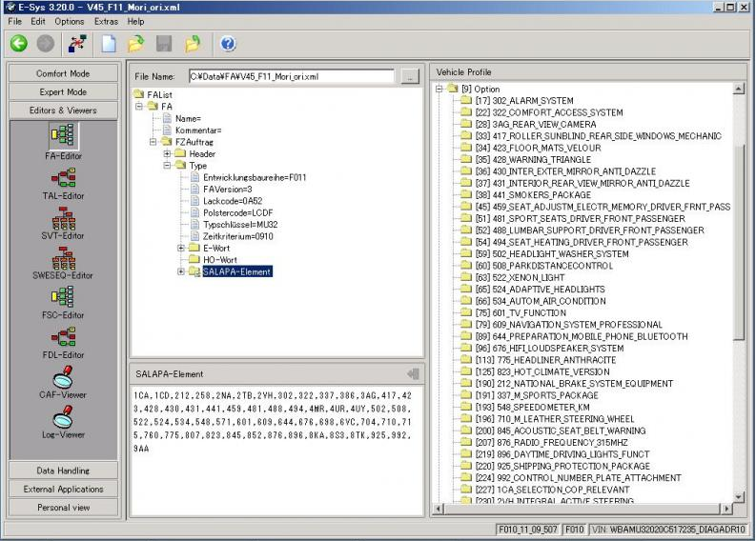Click the save floppy disk toolbar icon
This screenshot has height=541, width=756.
164,44
